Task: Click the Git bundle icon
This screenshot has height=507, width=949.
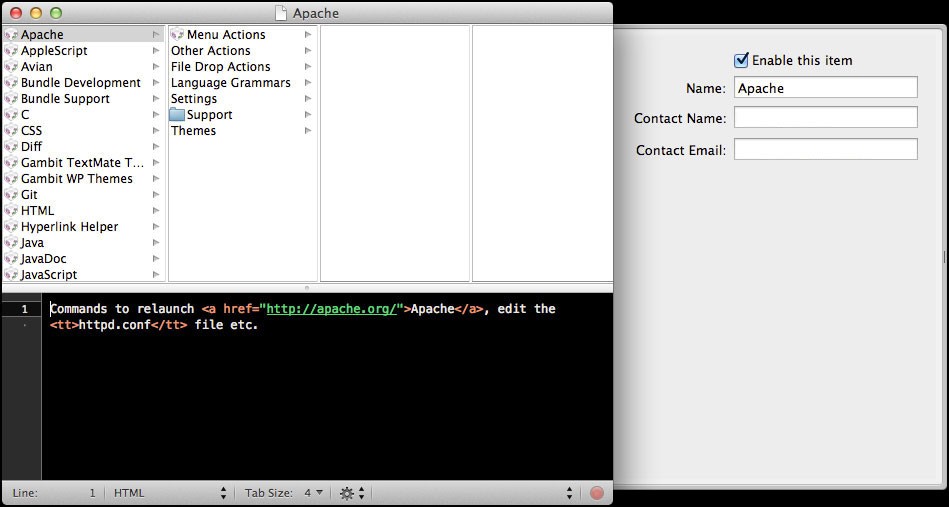Action: click(11, 195)
